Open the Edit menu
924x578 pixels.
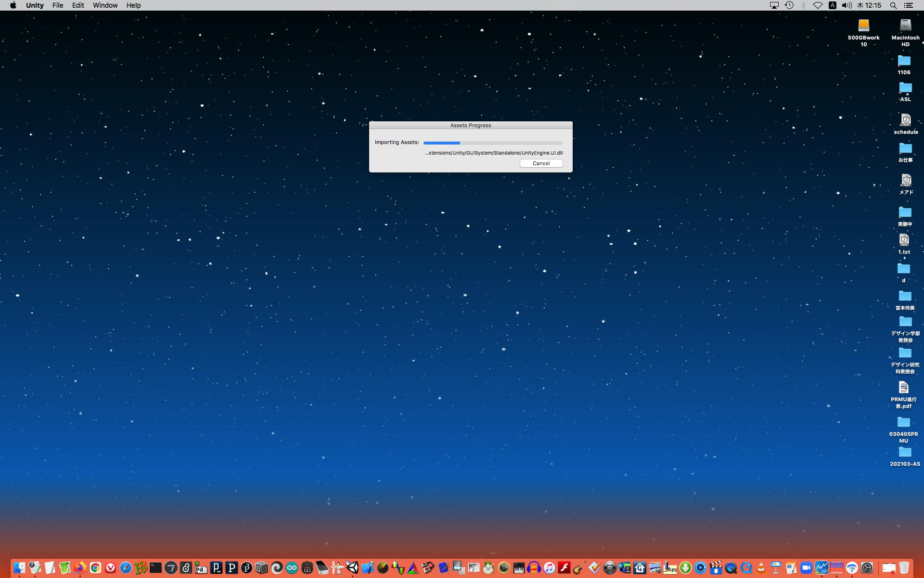coord(78,5)
